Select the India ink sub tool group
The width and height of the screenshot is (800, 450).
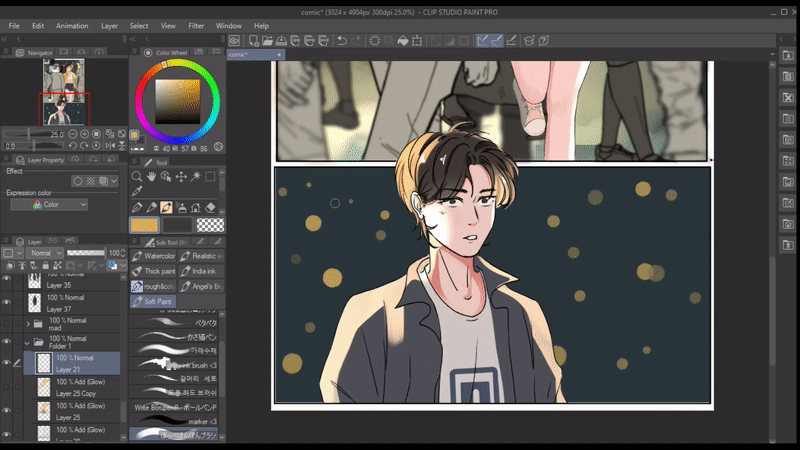202,271
